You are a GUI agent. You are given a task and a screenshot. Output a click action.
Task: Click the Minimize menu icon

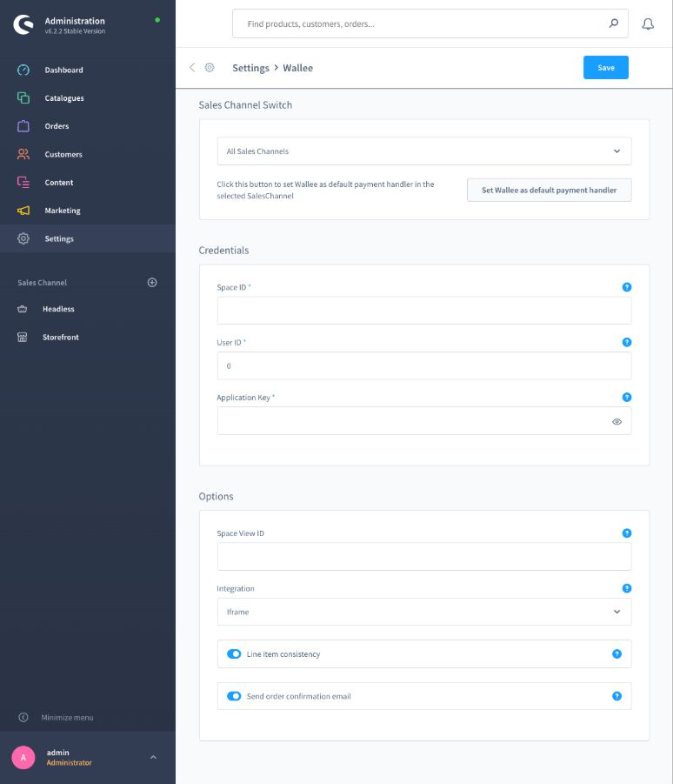(23, 718)
